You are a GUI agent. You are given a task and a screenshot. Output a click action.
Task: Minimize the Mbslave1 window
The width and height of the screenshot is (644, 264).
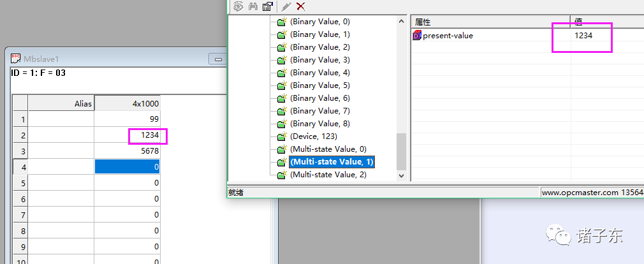(x=218, y=59)
